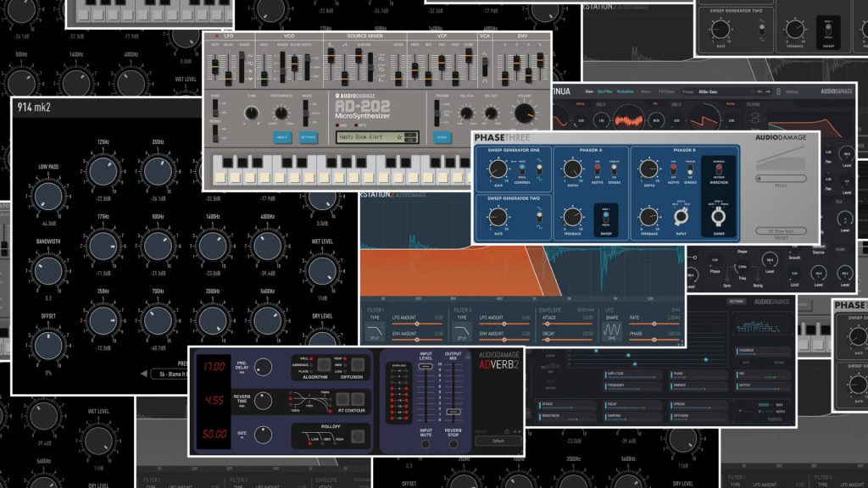Screen dimensions: 868x488
Task: Click the Size knob in Adverb2
Action: (x=263, y=435)
